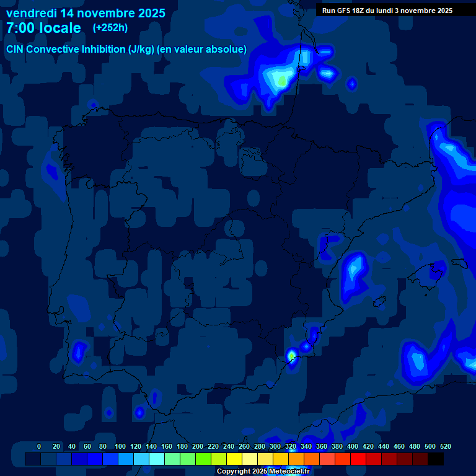Click the legend value '380'
Screen dimensions: 476x476
[337, 446]
